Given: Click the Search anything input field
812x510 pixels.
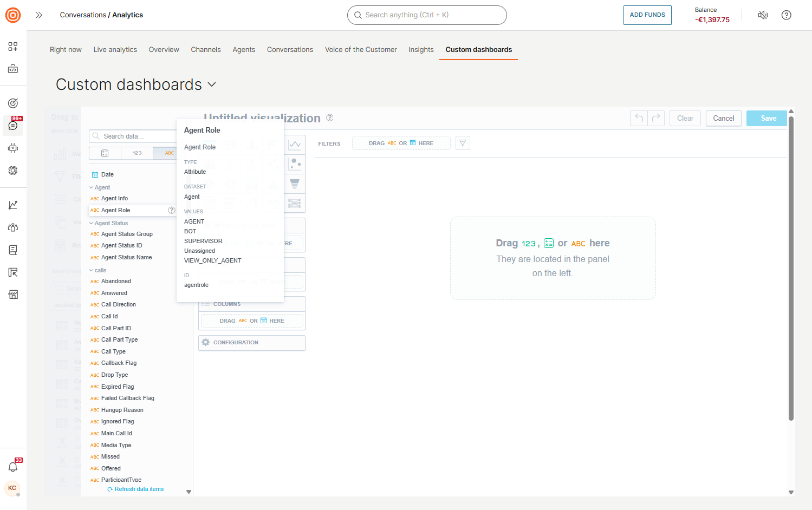Looking at the screenshot, I should coord(427,15).
